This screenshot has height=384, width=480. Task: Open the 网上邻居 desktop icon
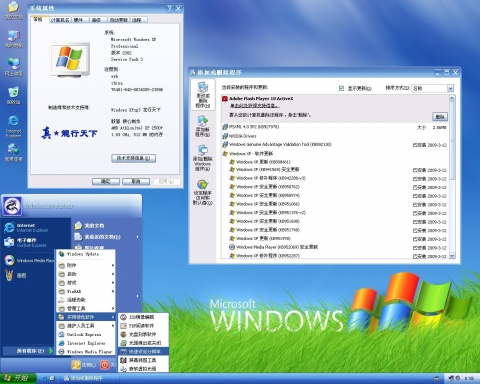tap(14, 67)
